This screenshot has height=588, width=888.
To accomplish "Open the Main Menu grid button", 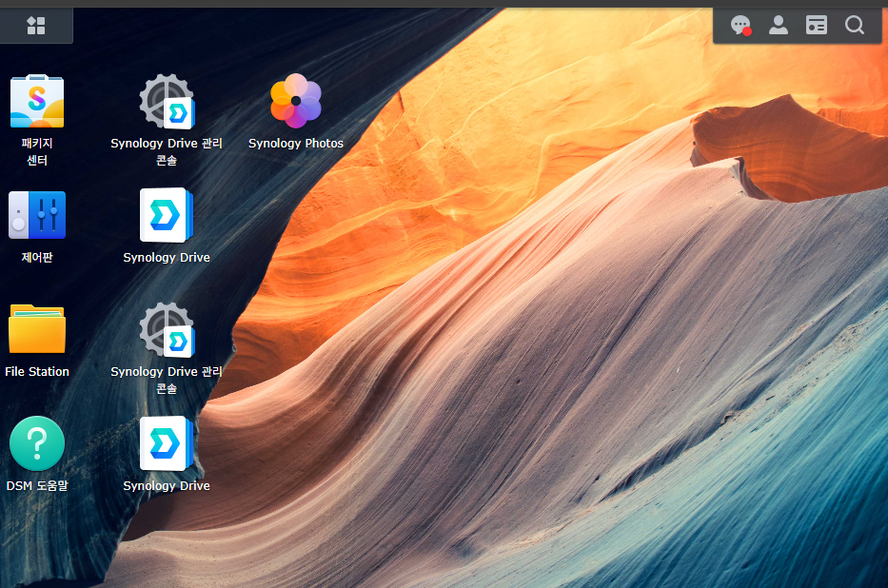I will (x=36, y=26).
